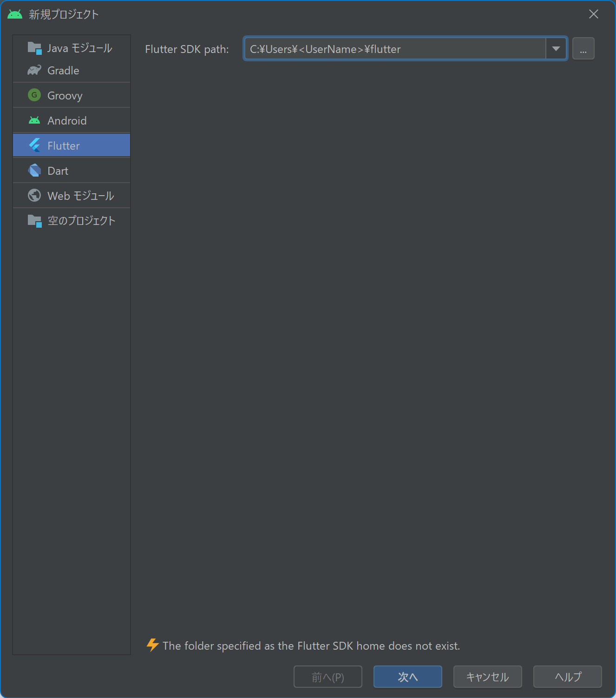Click the キャンセル button
This screenshot has width=616, height=698.
(487, 677)
